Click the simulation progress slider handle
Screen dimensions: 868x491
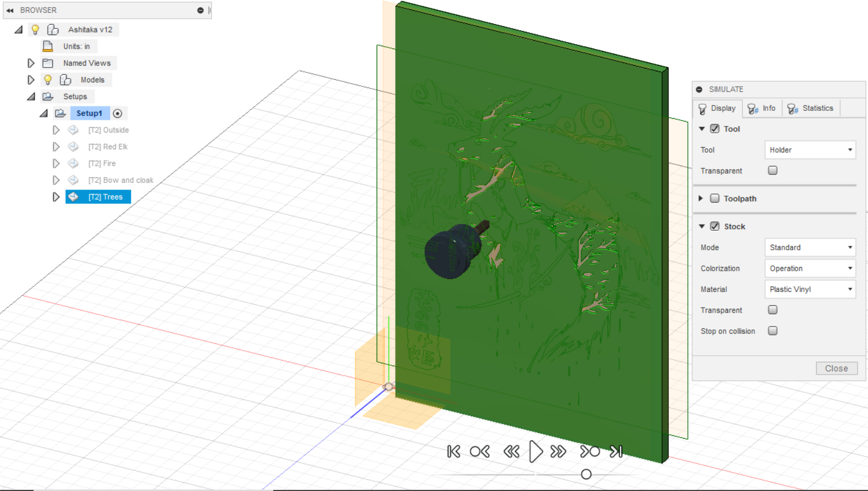pos(586,474)
